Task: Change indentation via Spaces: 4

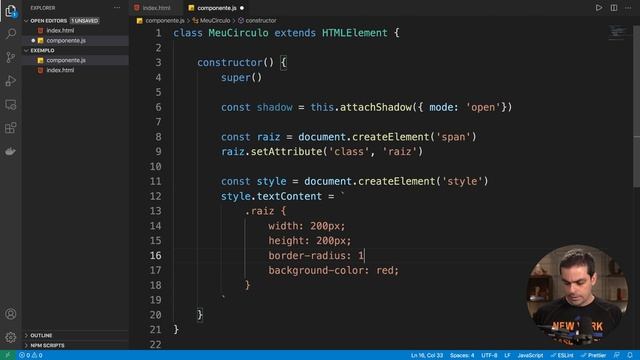Action: [462, 355]
